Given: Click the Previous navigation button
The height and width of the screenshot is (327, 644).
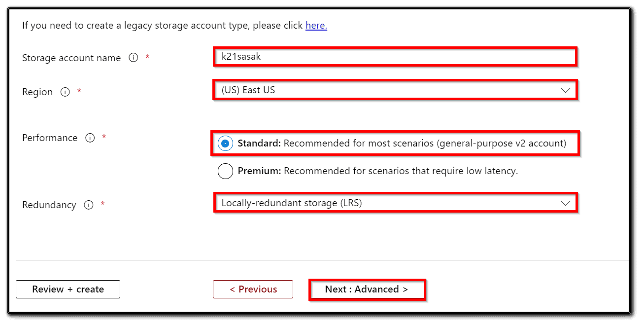Looking at the screenshot, I should click(253, 289).
